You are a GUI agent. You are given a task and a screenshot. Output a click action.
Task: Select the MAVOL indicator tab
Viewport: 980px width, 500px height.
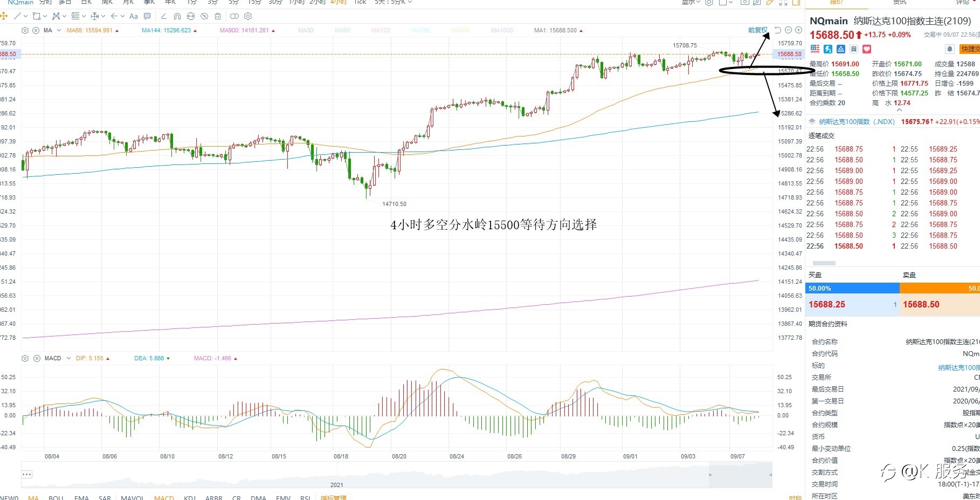click(x=132, y=497)
